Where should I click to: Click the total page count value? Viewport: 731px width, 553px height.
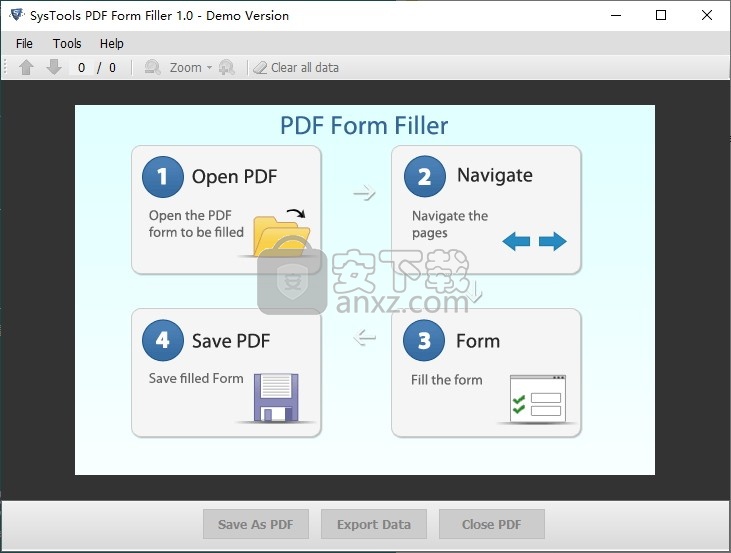(112, 68)
